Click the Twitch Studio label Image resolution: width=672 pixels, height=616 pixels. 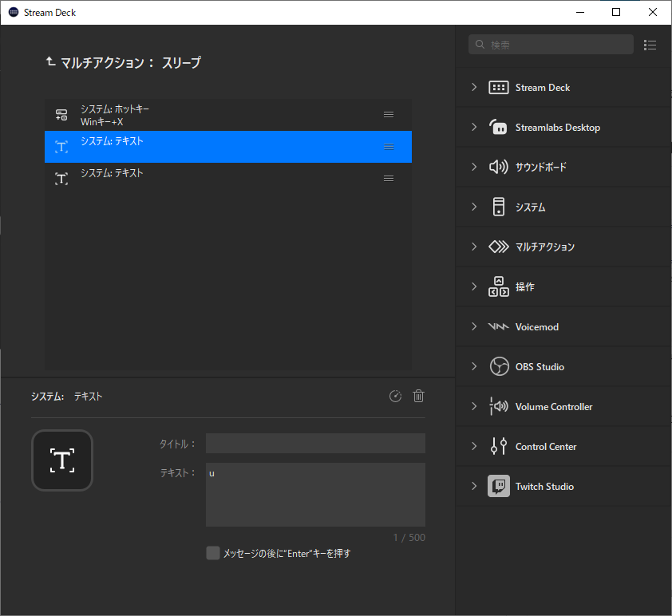point(544,486)
